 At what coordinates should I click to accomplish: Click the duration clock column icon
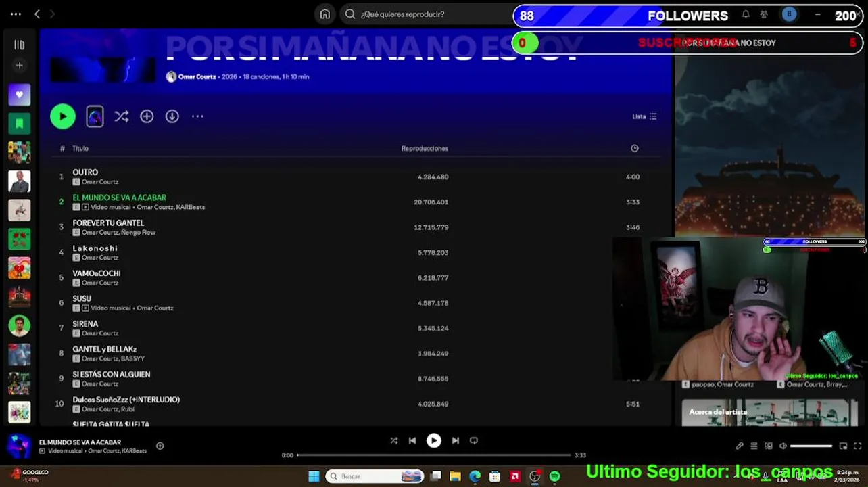click(x=634, y=148)
